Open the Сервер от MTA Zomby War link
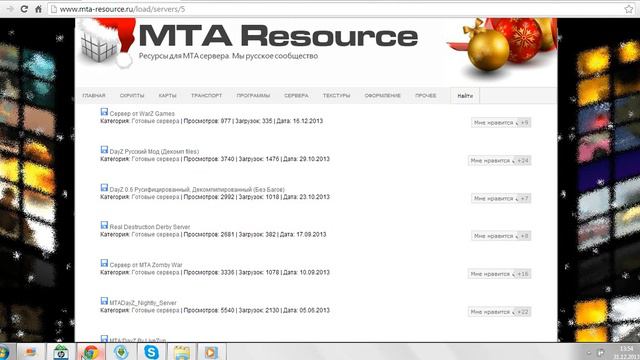 point(146,265)
